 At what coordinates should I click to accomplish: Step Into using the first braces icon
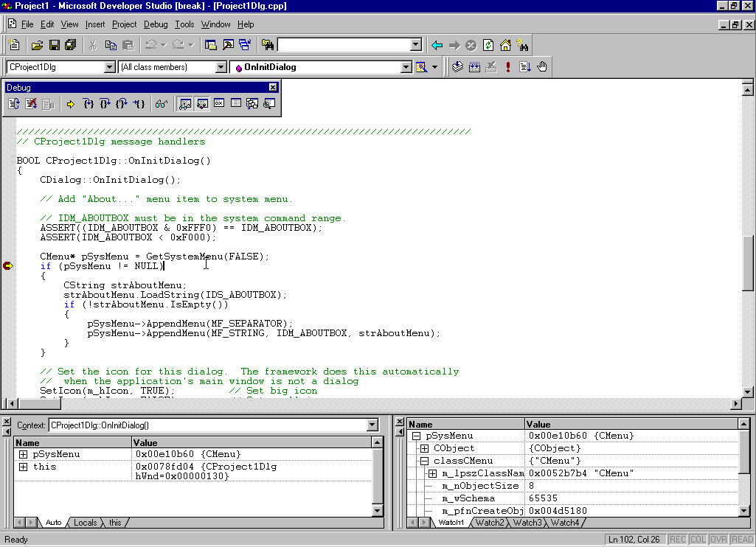point(88,104)
